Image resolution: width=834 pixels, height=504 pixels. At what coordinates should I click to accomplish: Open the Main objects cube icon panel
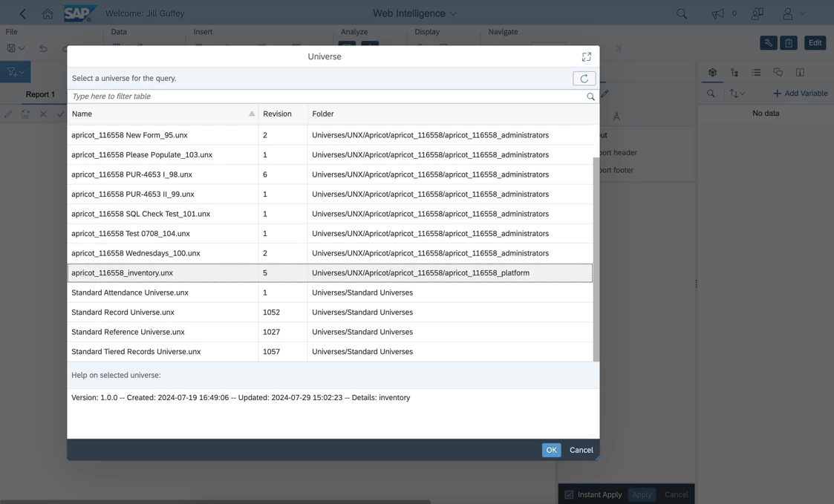712,72
